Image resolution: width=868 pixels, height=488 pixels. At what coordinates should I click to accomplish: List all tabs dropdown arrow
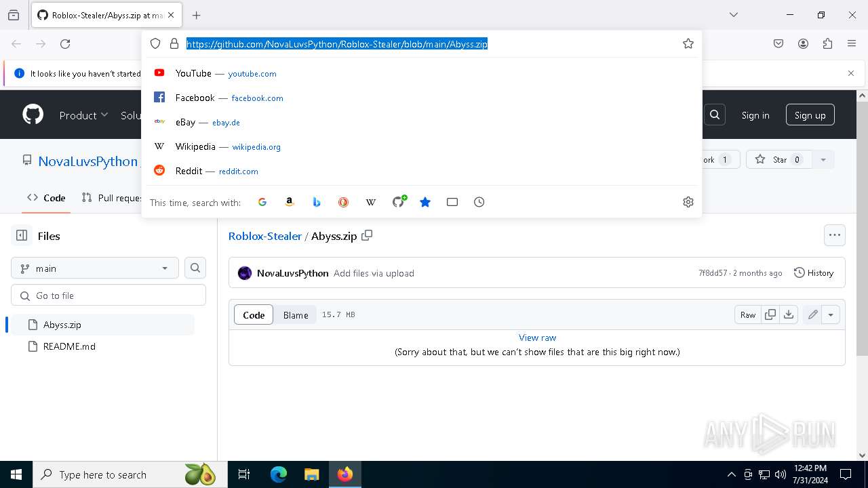click(x=734, y=15)
